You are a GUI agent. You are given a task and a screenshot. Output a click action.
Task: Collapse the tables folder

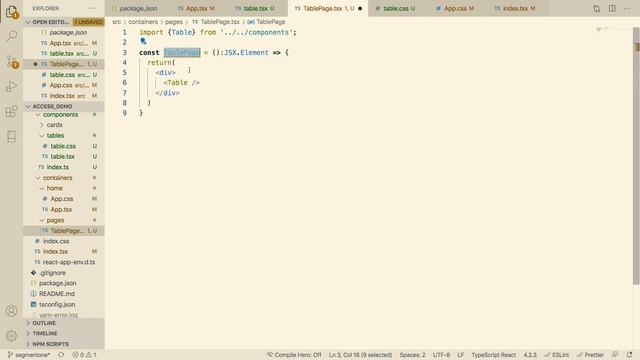pyautogui.click(x=64, y=135)
